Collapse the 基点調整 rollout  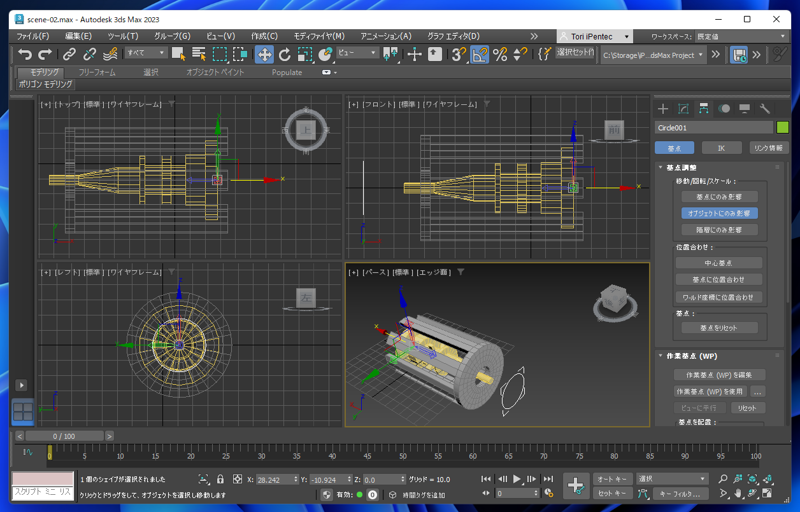681,167
